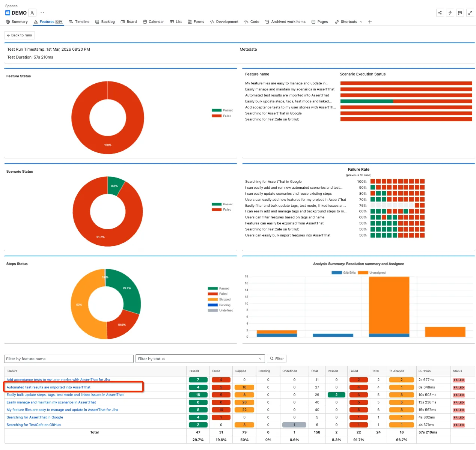This screenshot has height=450, width=476.
Task: Toggle the Pending legend in Steps Status chart
Action: [x=219, y=305]
